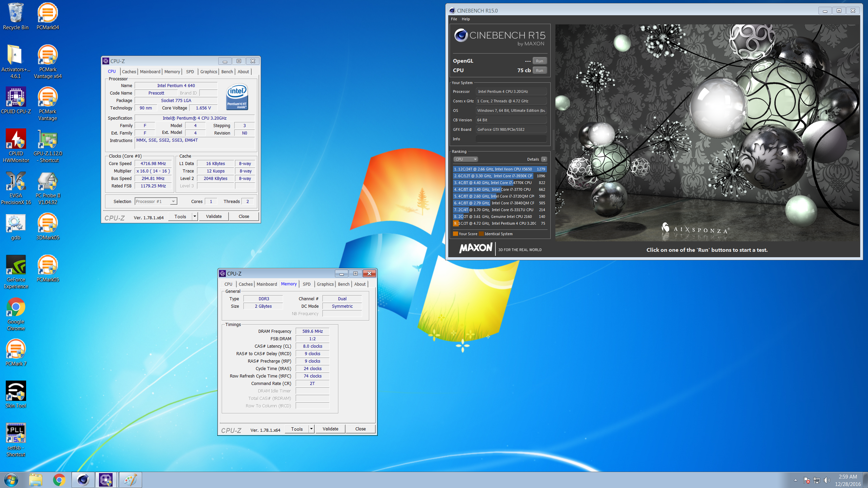Viewport: 868px width, 488px height.
Task: Launch the PCMark Vantage x64 shortcut
Action: click(x=47, y=62)
